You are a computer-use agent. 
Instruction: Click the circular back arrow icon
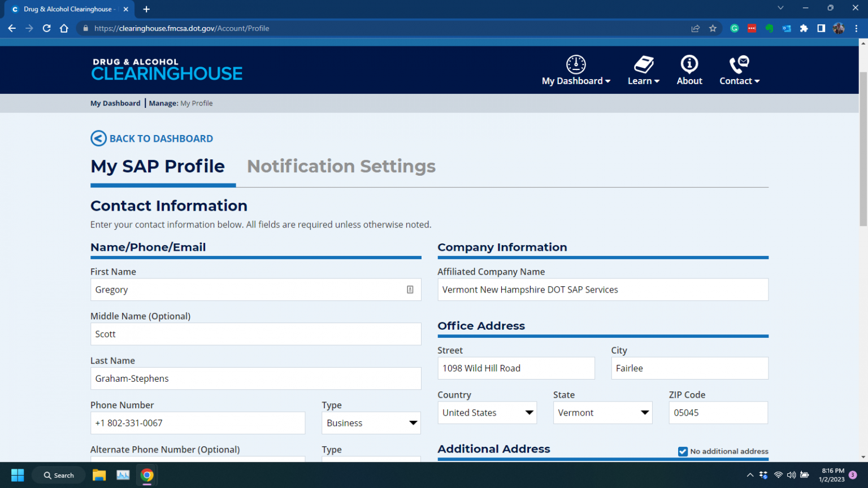coord(98,138)
